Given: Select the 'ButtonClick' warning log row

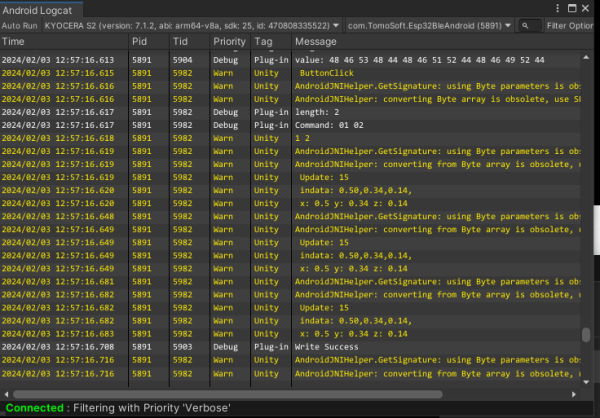Looking at the screenshot, I should click(x=325, y=74).
